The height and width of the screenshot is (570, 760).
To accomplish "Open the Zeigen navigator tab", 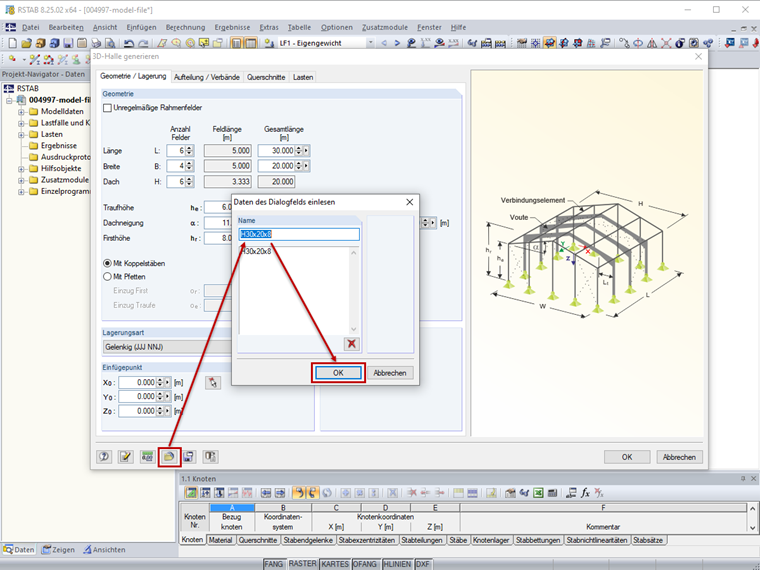I will tap(58, 550).
